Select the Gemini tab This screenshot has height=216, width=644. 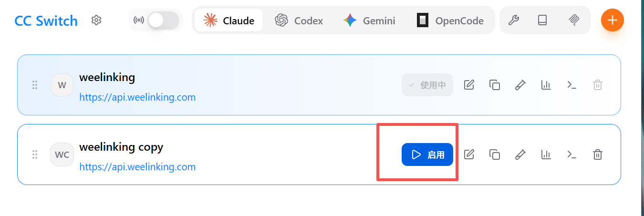(369, 21)
